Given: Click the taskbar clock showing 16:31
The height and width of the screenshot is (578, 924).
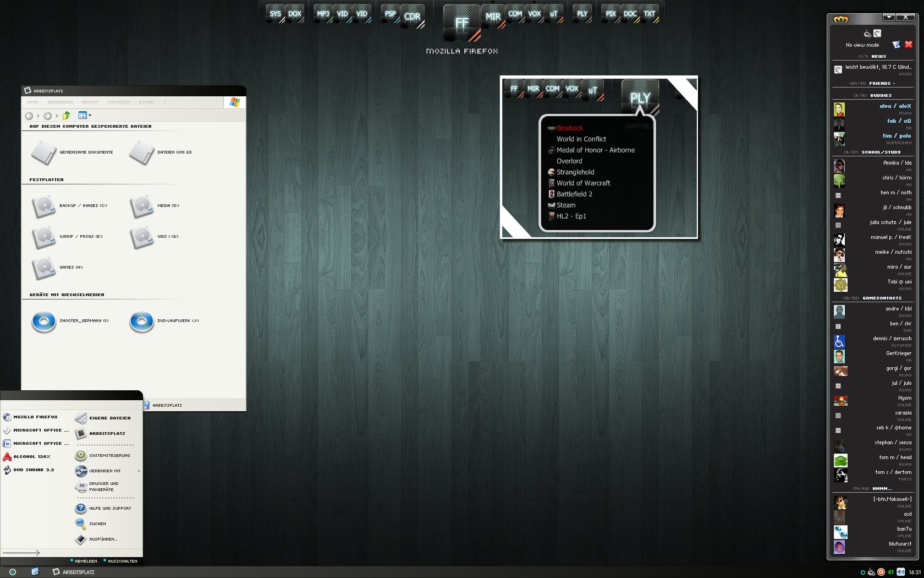Looking at the screenshot, I should point(914,572).
